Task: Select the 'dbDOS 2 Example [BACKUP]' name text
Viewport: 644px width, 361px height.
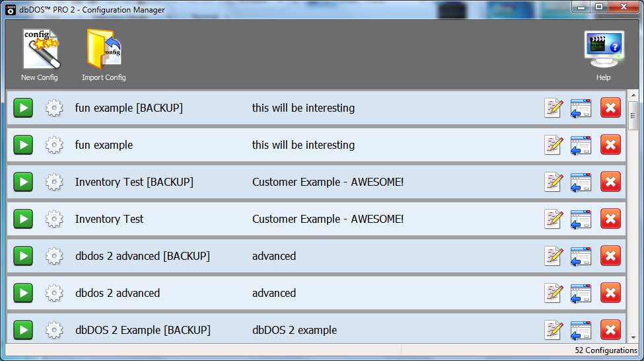Action: (x=143, y=330)
